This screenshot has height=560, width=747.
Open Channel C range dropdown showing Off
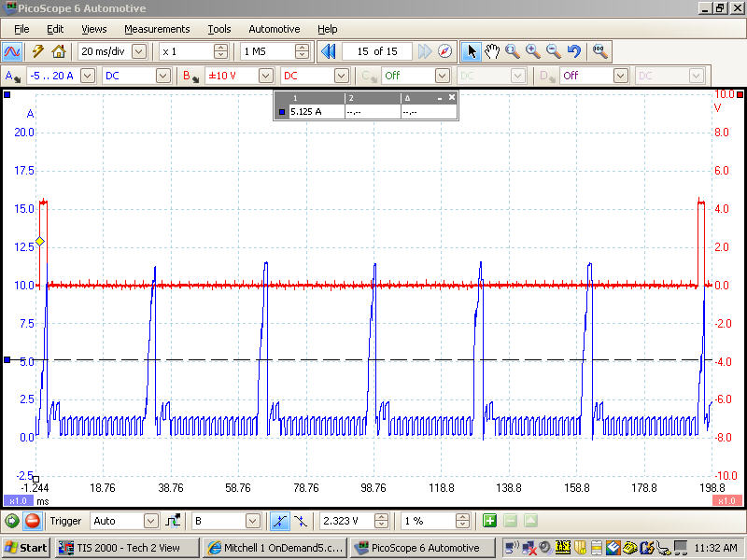point(443,76)
